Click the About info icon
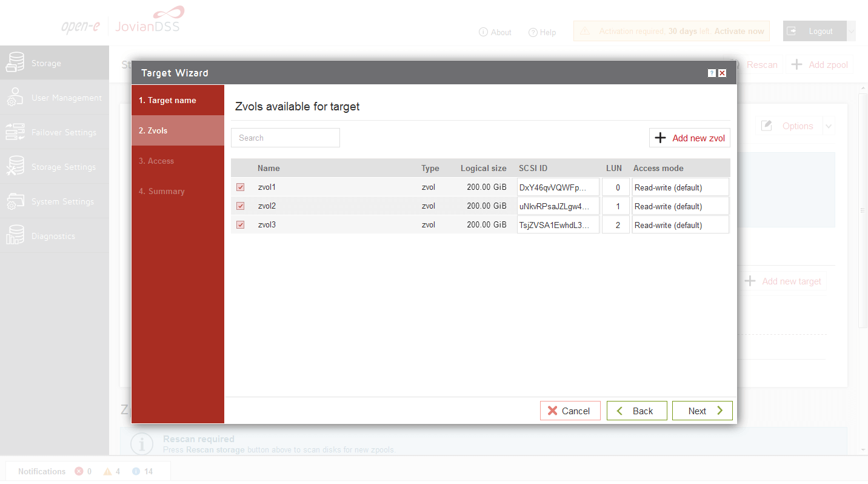This screenshot has width=868, height=484. click(x=483, y=32)
